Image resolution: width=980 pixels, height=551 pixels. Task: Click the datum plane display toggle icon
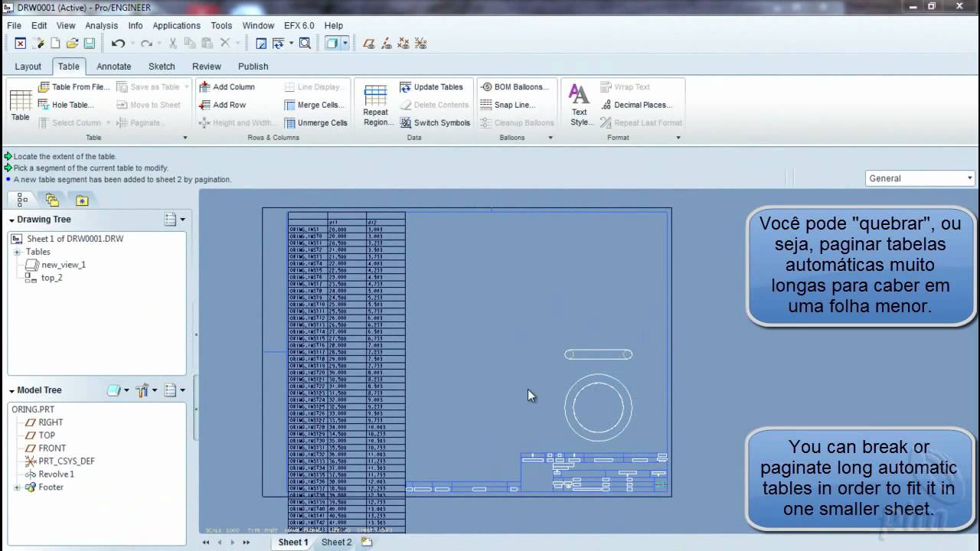369,44
